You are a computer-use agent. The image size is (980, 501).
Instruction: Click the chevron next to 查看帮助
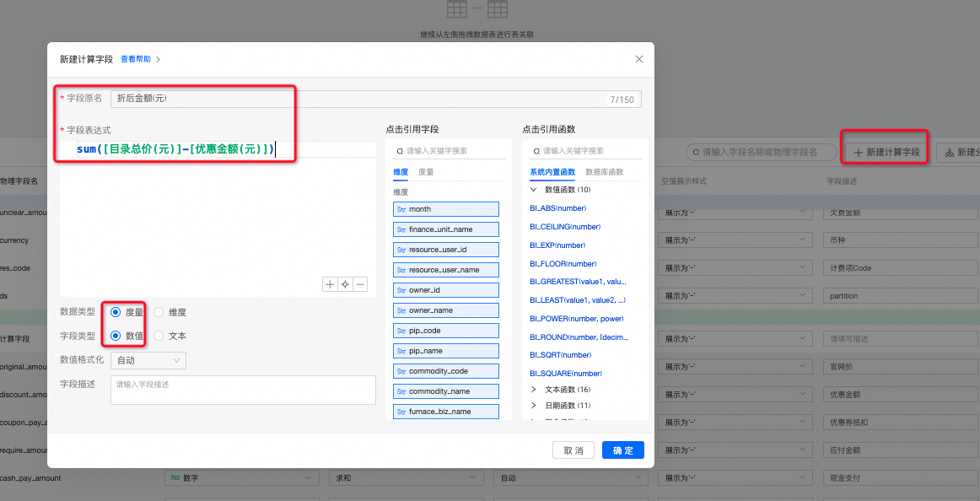pyautogui.click(x=158, y=59)
